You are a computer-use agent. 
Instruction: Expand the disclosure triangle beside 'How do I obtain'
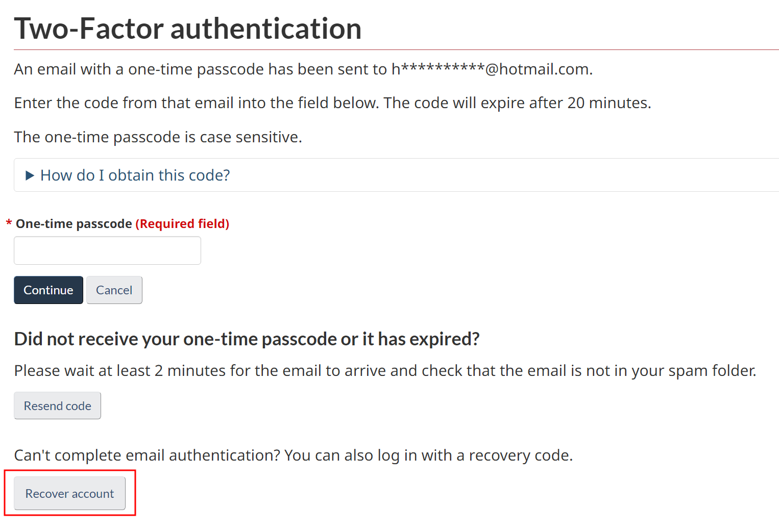tap(30, 175)
